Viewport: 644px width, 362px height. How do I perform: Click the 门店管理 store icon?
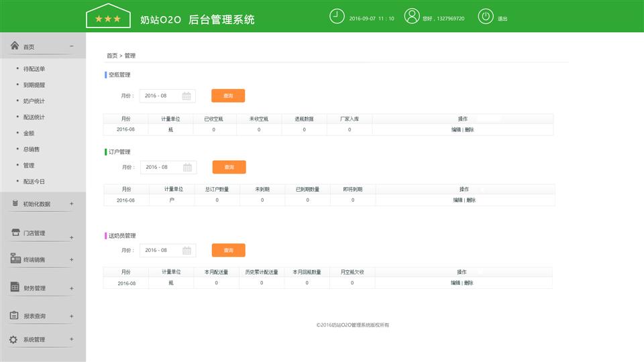[15, 233]
